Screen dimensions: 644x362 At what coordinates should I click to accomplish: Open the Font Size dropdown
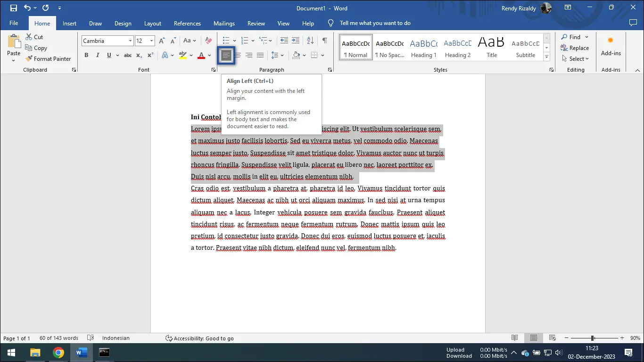151,41
